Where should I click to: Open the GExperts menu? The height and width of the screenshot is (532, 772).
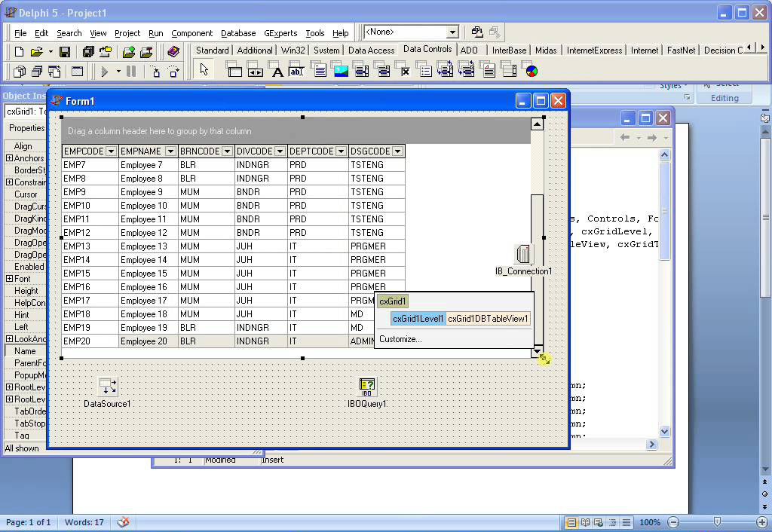click(280, 33)
